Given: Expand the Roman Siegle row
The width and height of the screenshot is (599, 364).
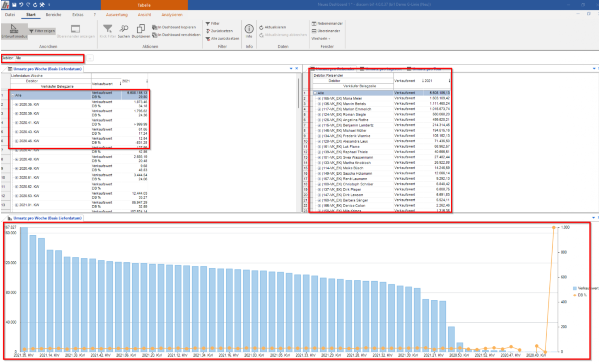Looking at the screenshot, I should (319, 114).
